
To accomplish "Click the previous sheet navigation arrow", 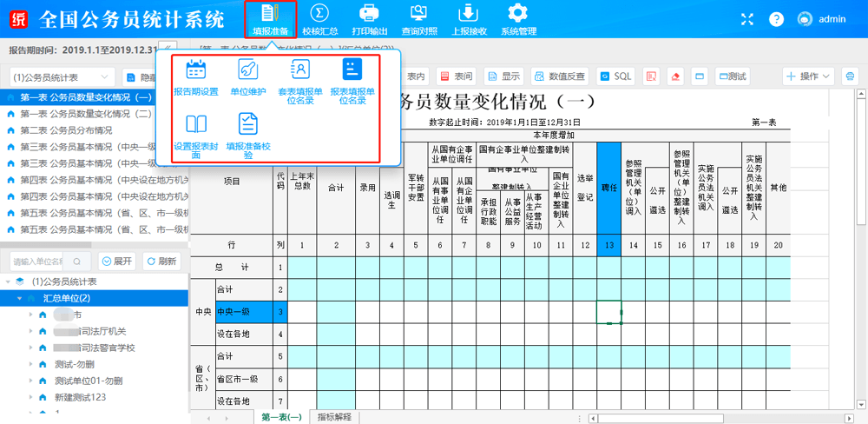I will [x=208, y=418].
